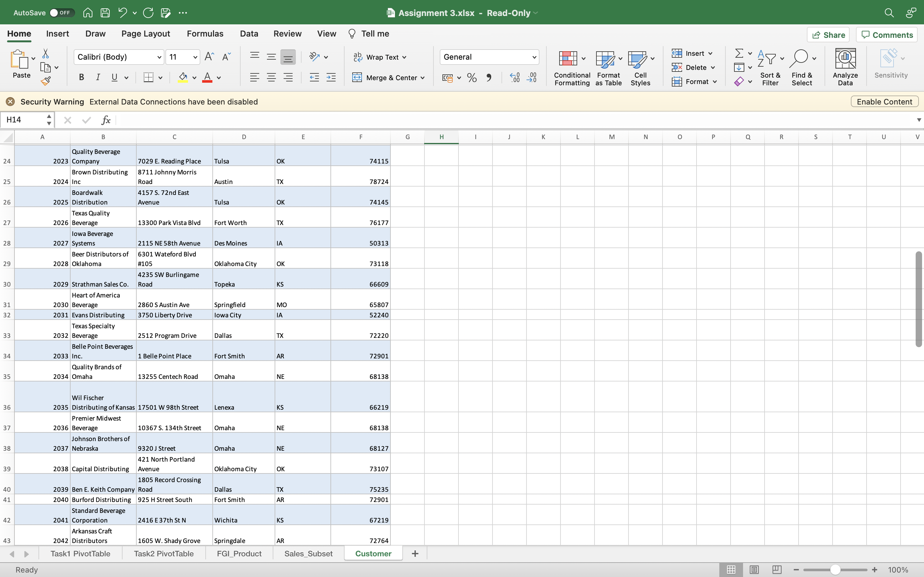The width and height of the screenshot is (924, 577).
Task: Click the Increase Decimal icon
Action: (514, 78)
